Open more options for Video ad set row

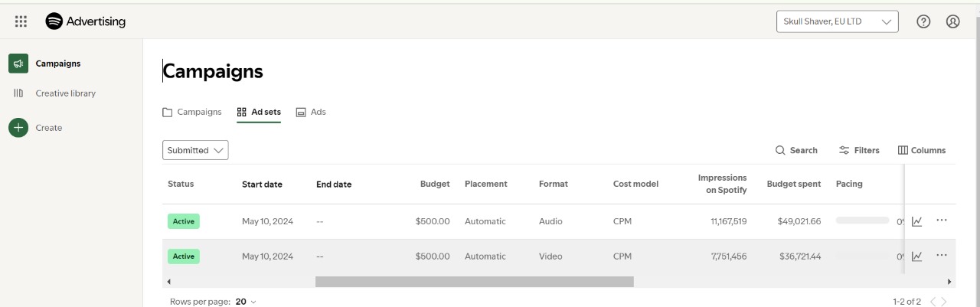[x=942, y=256]
